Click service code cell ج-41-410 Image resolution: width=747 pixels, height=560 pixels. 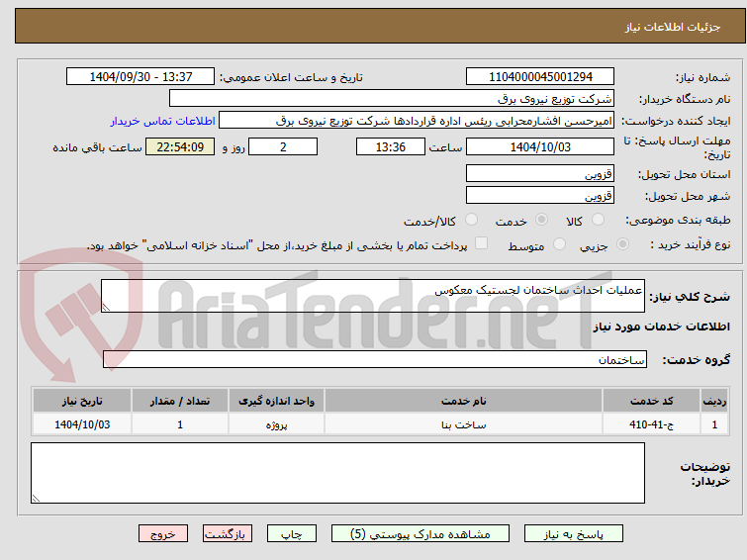click(x=651, y=424)
